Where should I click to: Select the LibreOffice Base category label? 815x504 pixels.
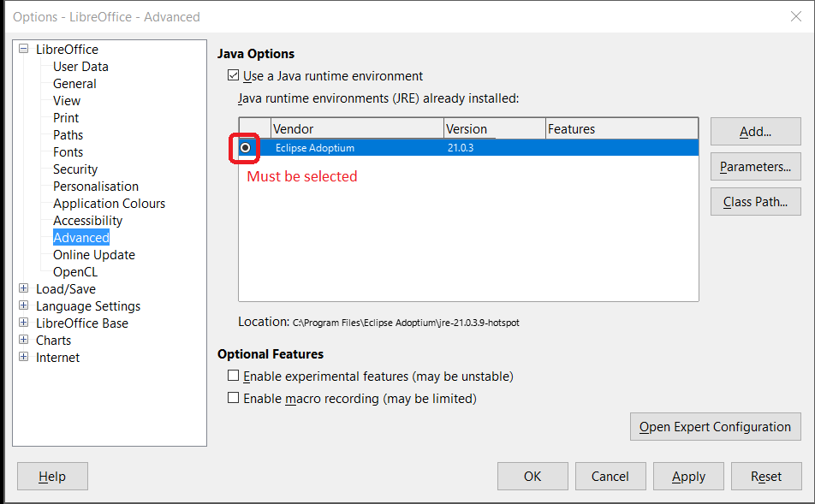[82, 323]
